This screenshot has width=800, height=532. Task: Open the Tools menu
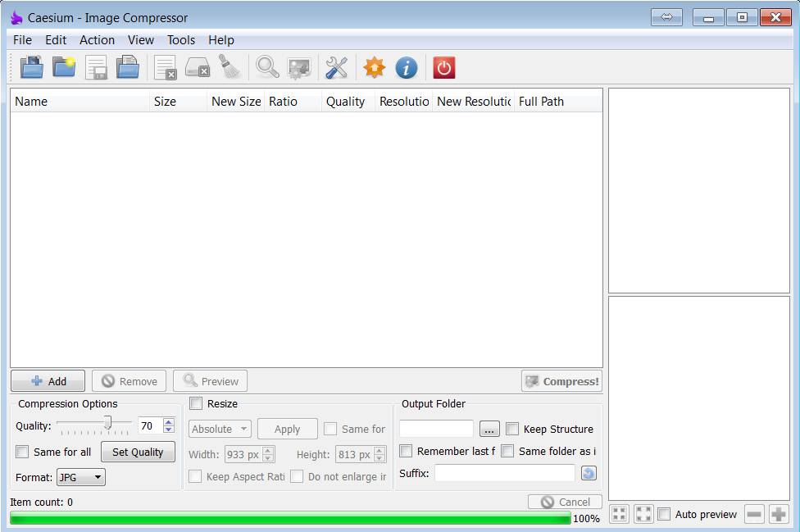181,40
